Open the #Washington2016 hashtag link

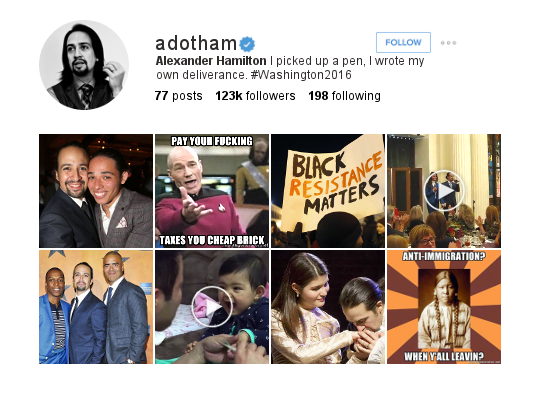[301, 75]
